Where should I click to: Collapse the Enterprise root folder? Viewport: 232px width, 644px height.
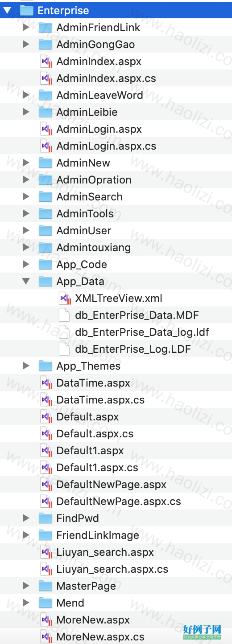(7, 11)
